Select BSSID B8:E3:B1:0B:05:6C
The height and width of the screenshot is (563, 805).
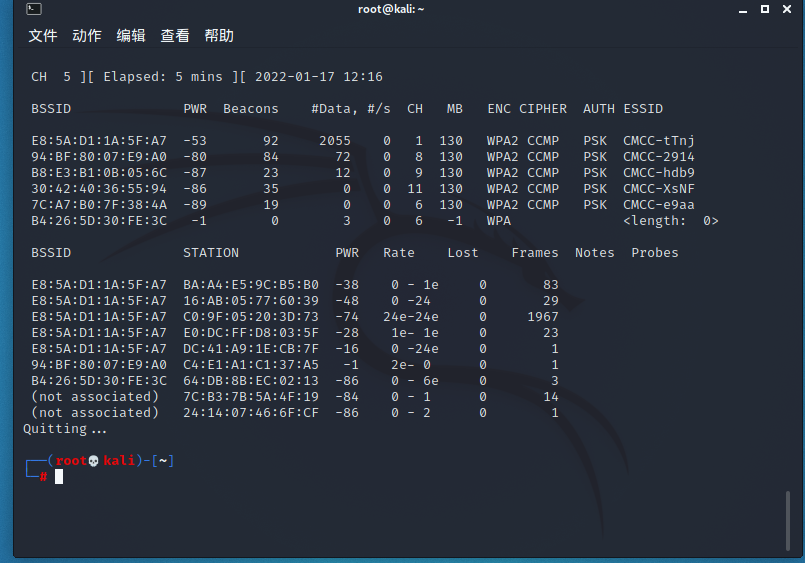(99, 172)
